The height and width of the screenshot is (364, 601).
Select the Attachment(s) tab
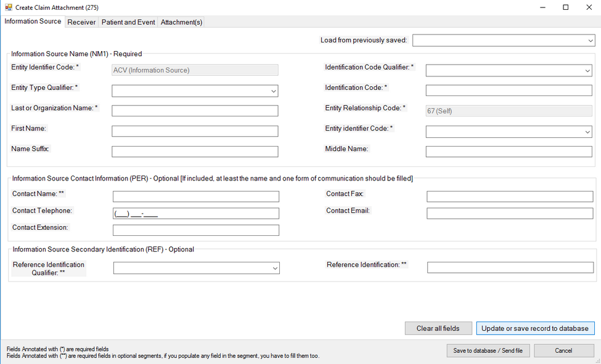(181, 22)
